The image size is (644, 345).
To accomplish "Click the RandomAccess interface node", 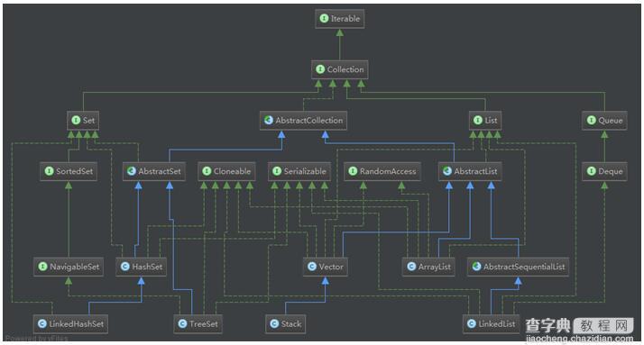I will (382, 171).
